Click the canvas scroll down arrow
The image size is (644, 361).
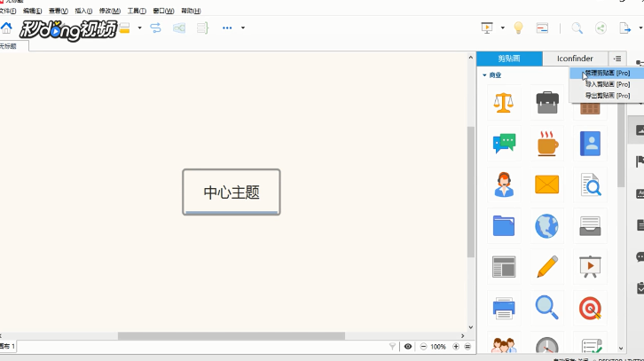coord(471,327)
